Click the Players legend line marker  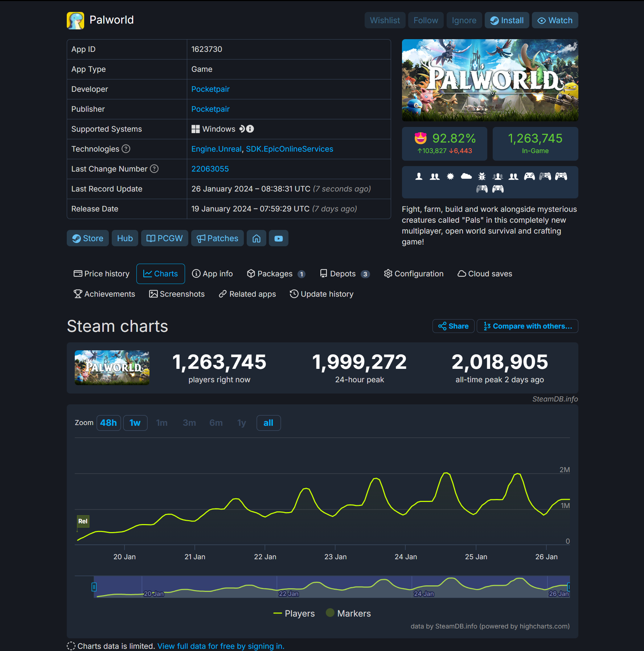pyautogui.click(x=278, y=613)
